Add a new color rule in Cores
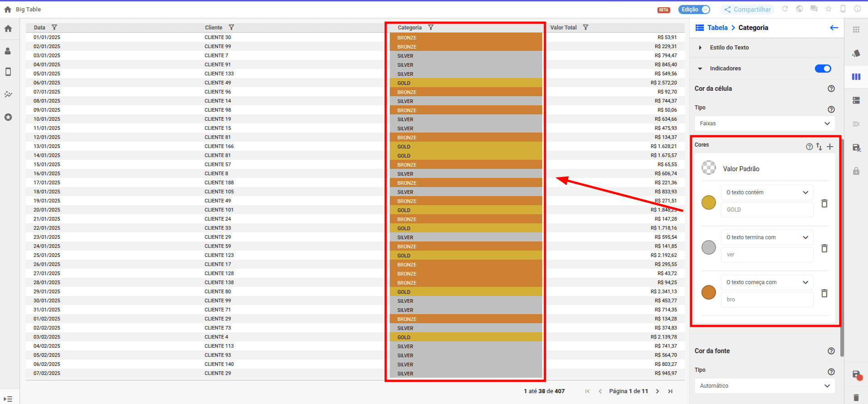The height and width of the screenshot is (404, 868). coord(830,147)
